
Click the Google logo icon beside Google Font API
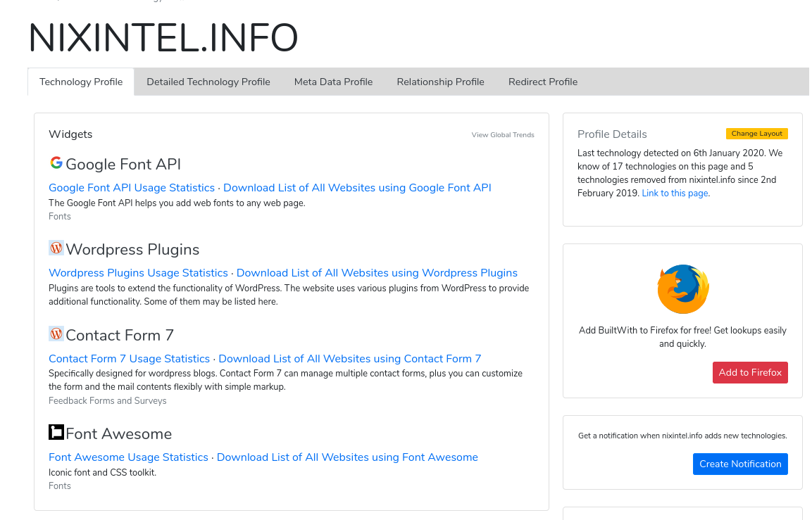[x=56, y=163]
